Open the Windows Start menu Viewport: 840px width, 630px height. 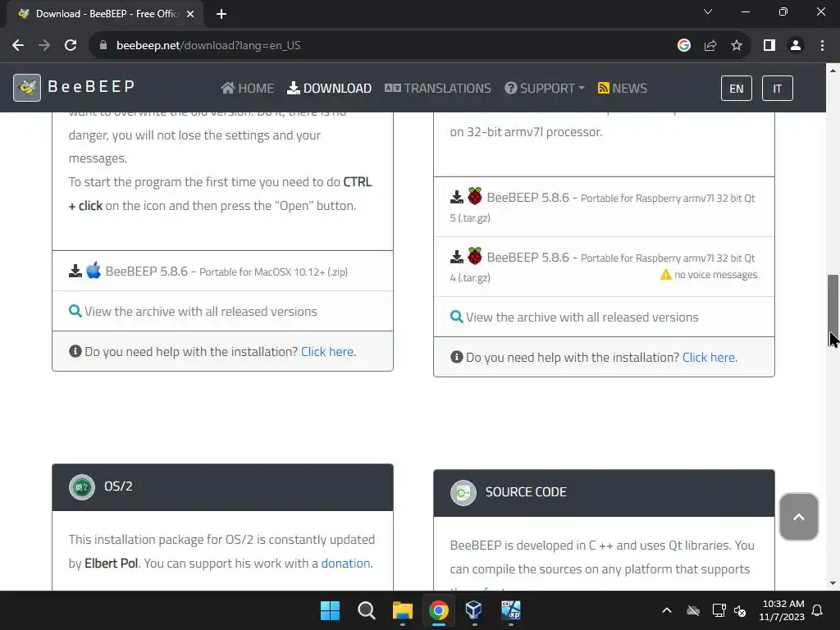pos(330,610)
